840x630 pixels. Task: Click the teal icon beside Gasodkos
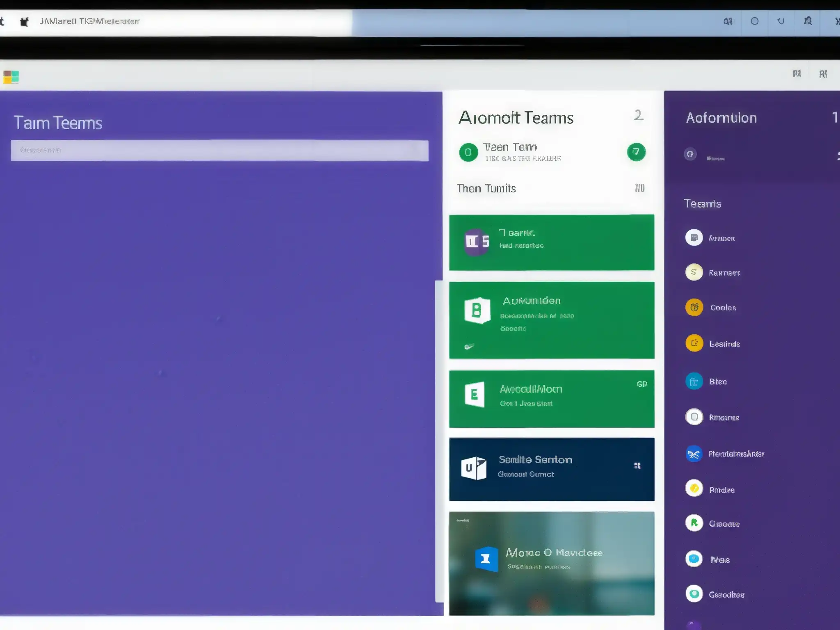tap(694, 593)
